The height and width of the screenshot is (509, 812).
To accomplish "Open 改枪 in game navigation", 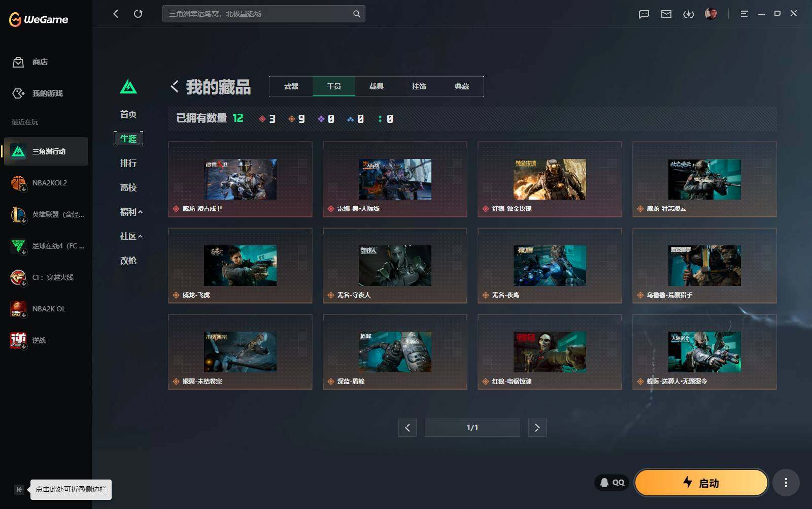I will click(128, 261).
